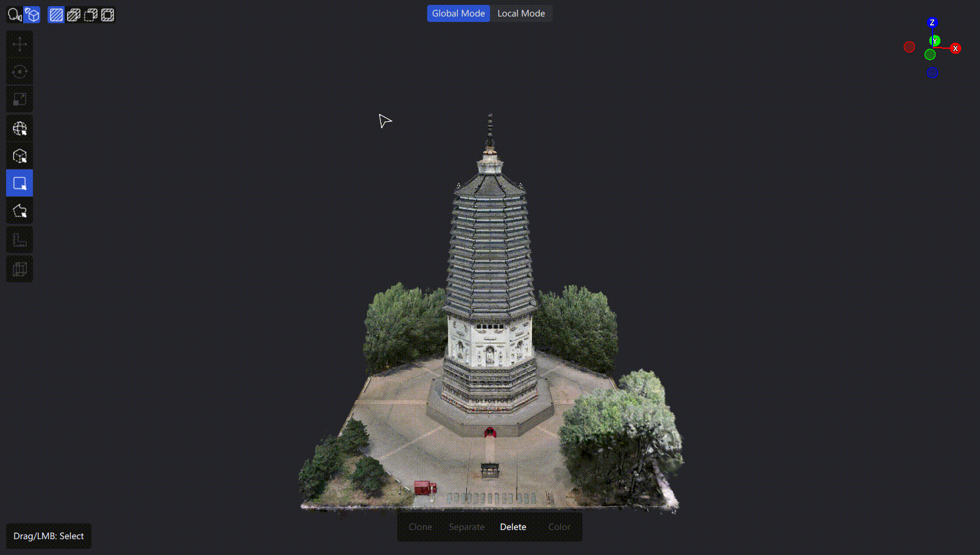This screenshot has height=555, width=980.
Task: Switch to Global Mode
Action: pyautogui.click(x=458, y=13)
